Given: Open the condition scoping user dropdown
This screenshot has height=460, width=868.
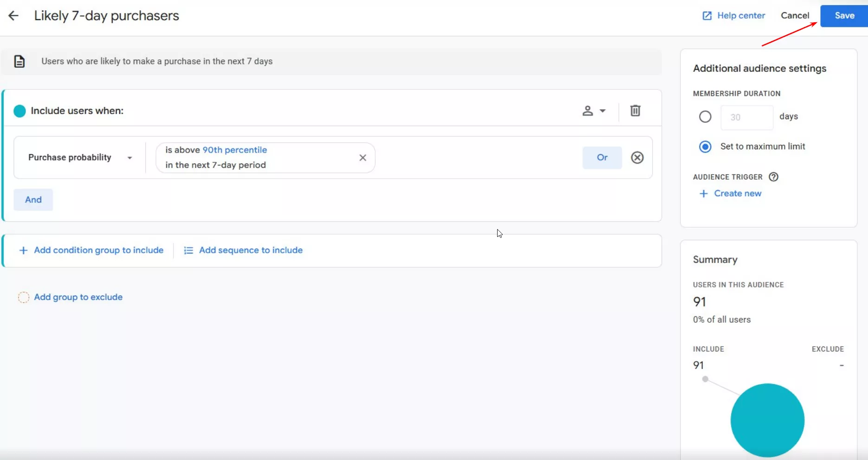Looking at the screenshot, I should tap(594, 111).
